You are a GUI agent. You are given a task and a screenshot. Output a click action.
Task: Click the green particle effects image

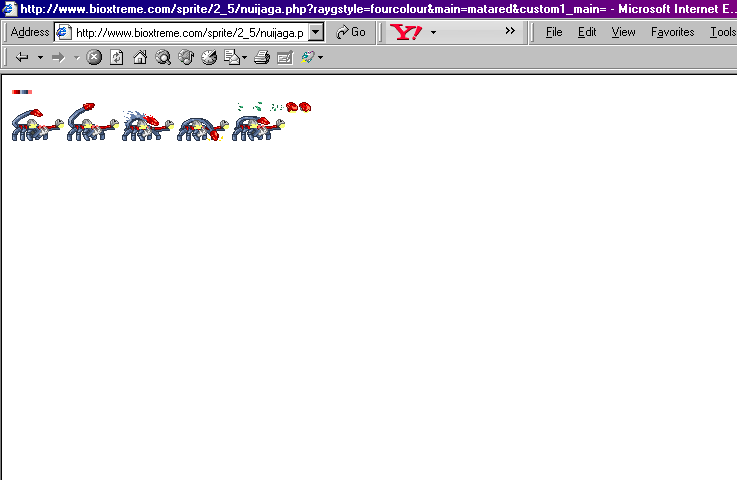[x=259, y=107]
